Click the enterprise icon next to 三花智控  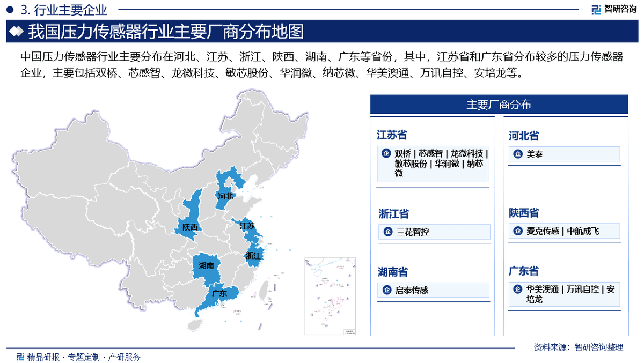[x=387, y=232]
